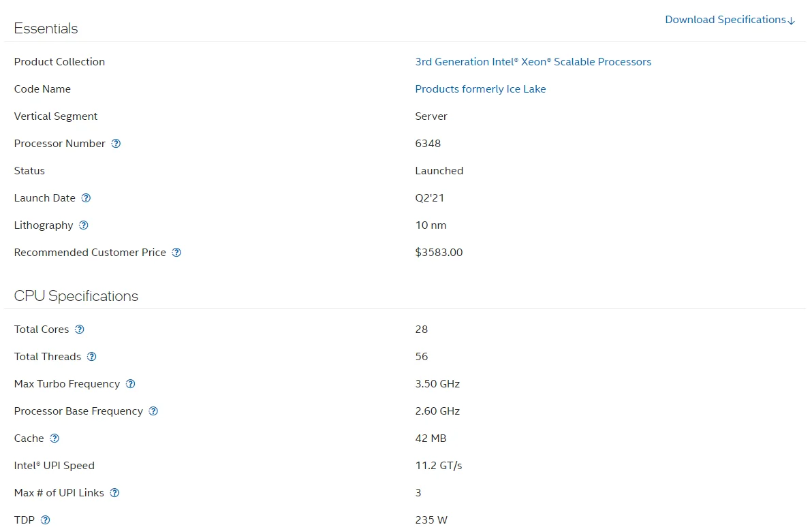Click Total Threads question mark icon
Image resolution: width=812 pixels, height=527 pixels.
pos(92,357)
